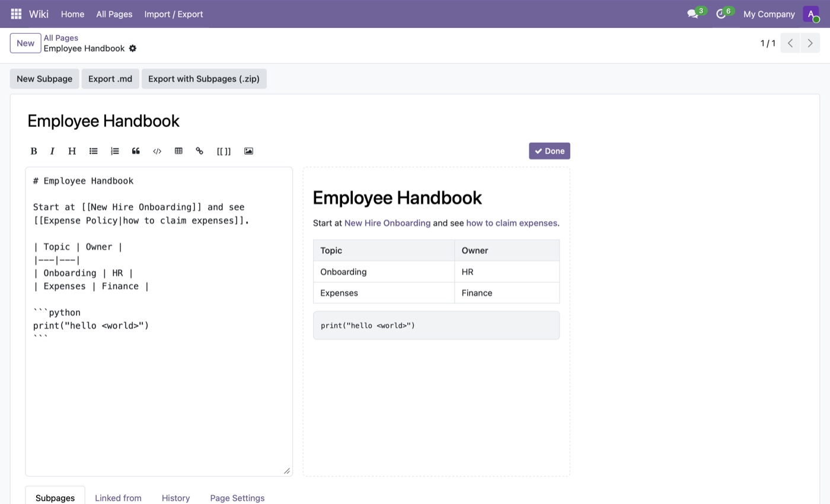Insert a bulleted list

[x=93, y=151]
